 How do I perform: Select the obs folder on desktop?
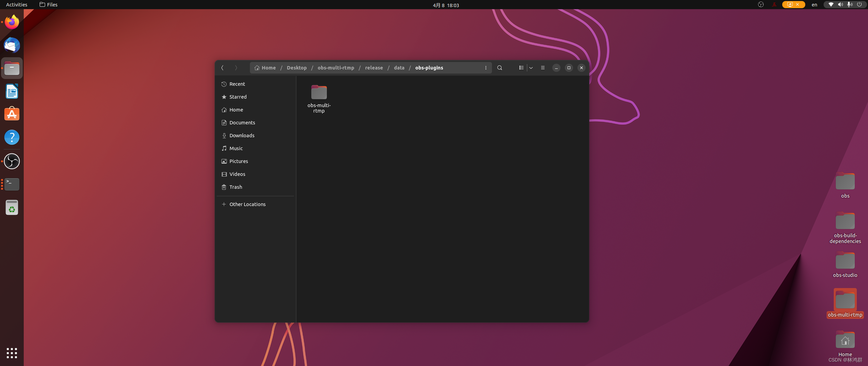coord(845,185)
